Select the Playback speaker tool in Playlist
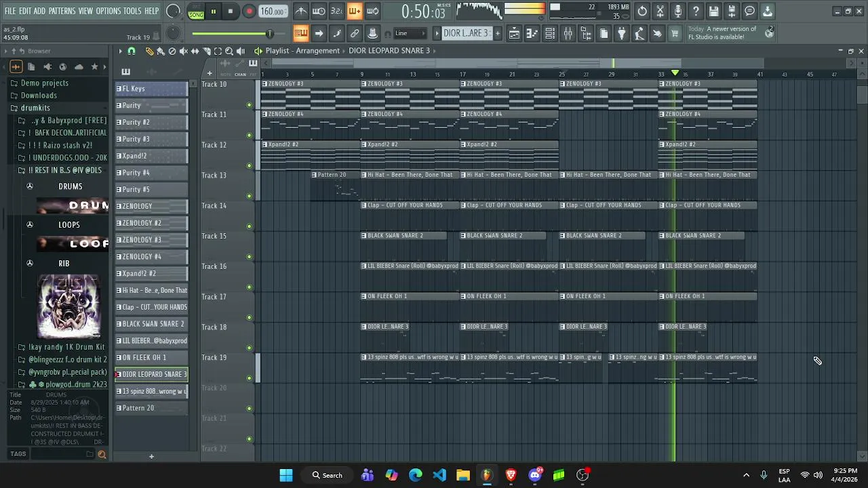The width and height of the screenshot is (868, 488). [240, 51]
